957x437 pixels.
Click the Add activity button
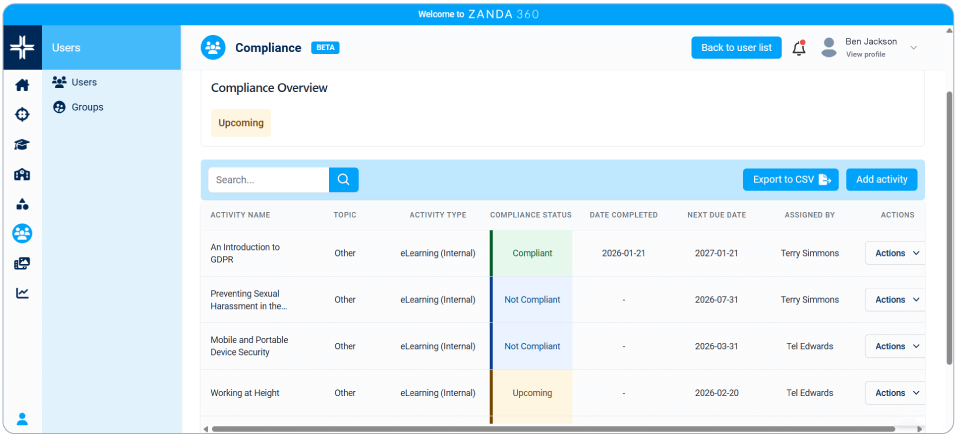click(x=881, y=179)
